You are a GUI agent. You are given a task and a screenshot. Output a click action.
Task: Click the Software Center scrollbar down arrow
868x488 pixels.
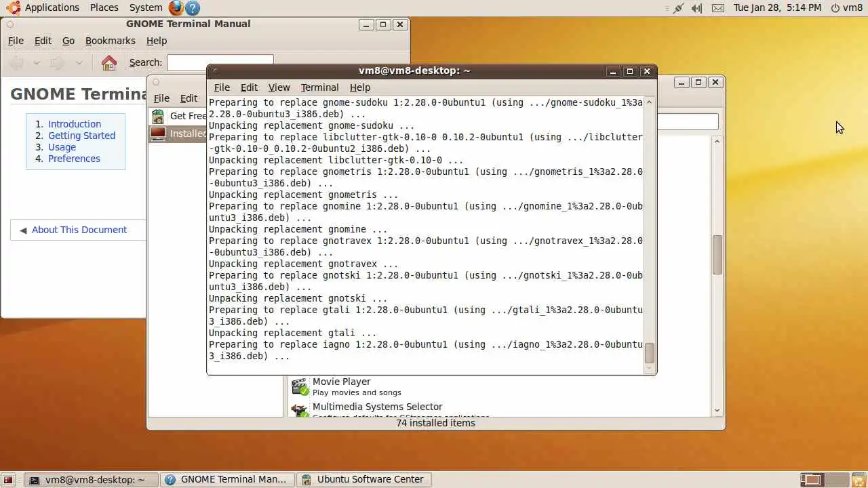[x=717, y=411]
